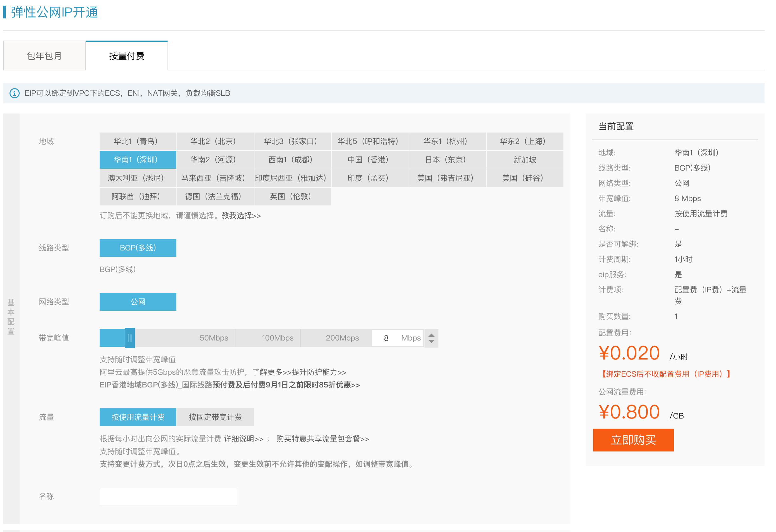The width and height of the screenshot is (776, 532).
Task: Select region 华南2（河源）
Action: 215,160
